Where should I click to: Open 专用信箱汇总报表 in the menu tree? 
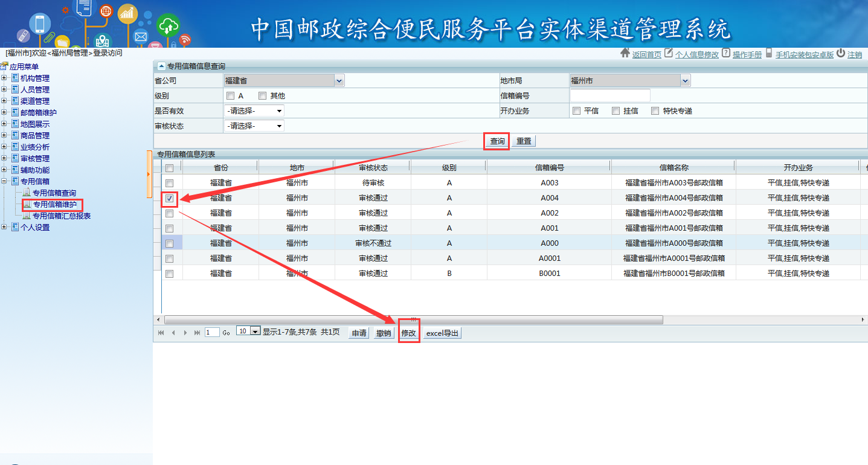tap(62, 216)
